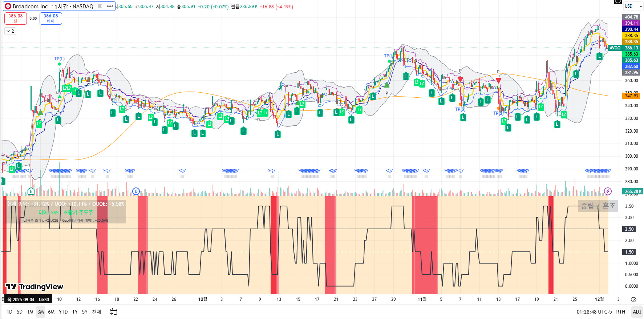
Task: Open the Broadcom Inc. symbol title
Action: (53, 6)
